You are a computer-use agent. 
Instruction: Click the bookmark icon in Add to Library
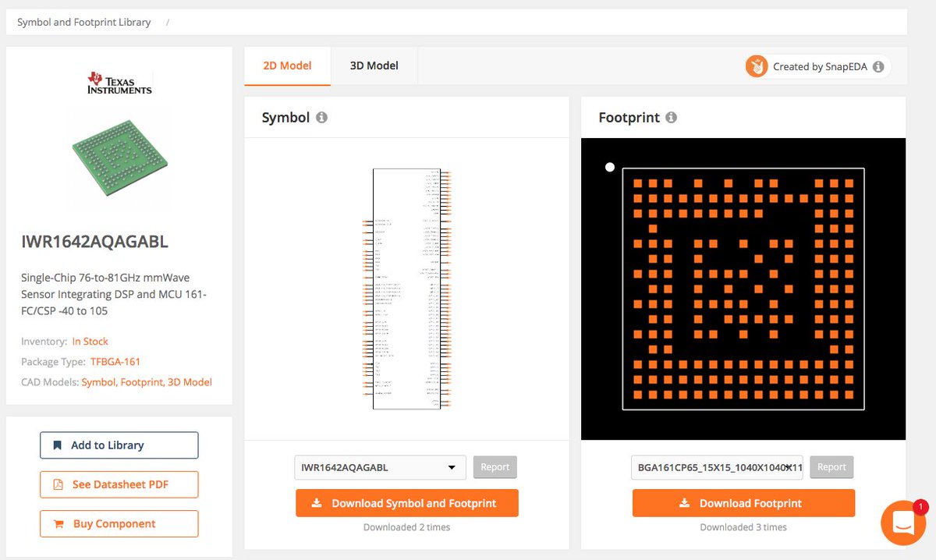57,445
